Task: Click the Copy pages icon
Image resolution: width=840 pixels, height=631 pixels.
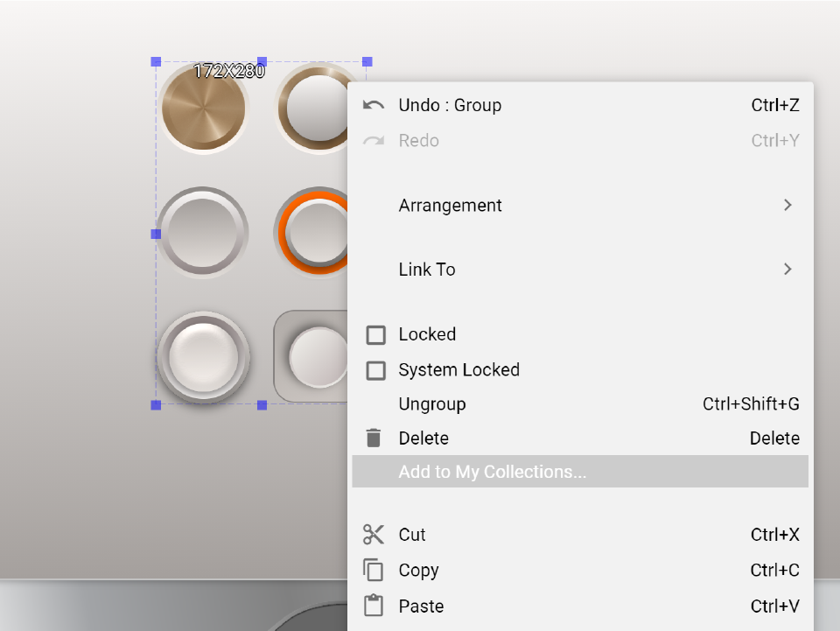Action: pyautogui.click(x=374, y=570)
